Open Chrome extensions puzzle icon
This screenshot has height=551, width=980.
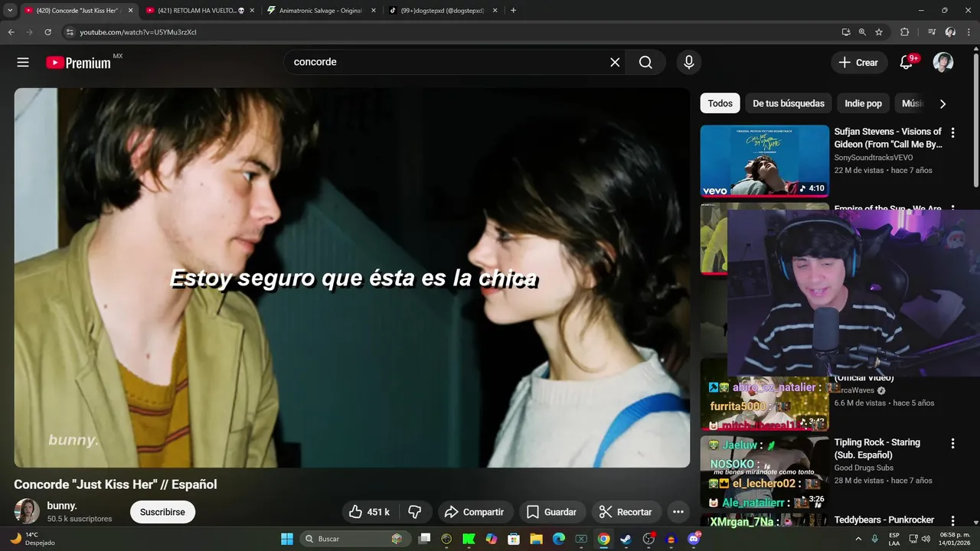[904, 32]
